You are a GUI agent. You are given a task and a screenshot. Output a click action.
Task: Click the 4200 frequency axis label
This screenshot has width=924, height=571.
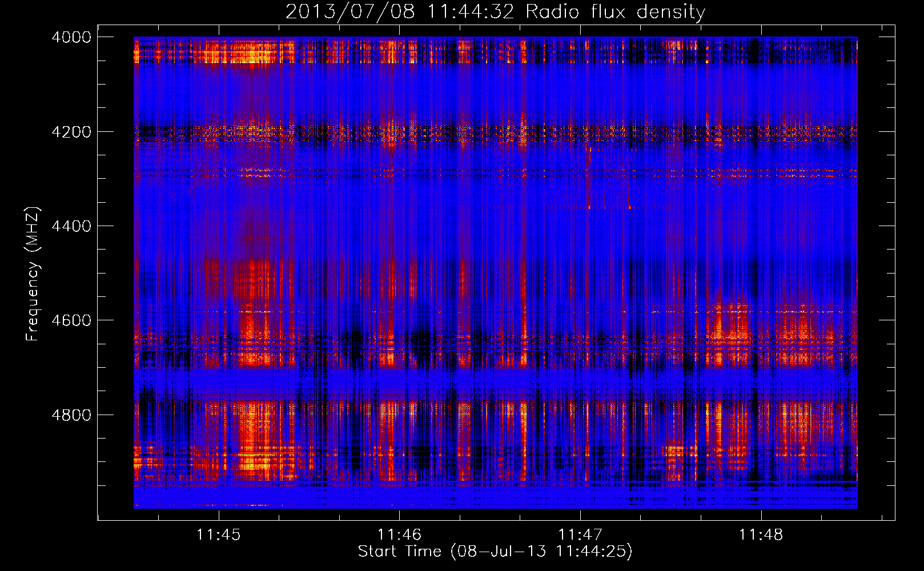71,131
